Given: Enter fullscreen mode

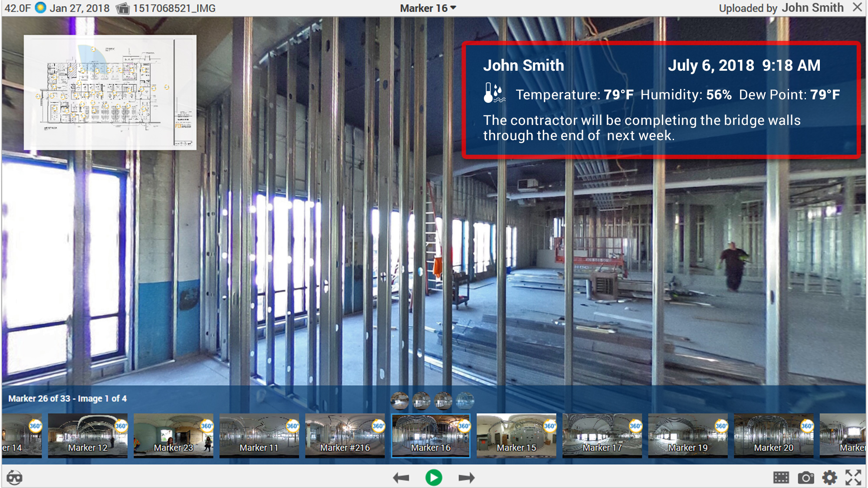Looking at the screenshot, I should pyautogui.click(x=853, y=478).
